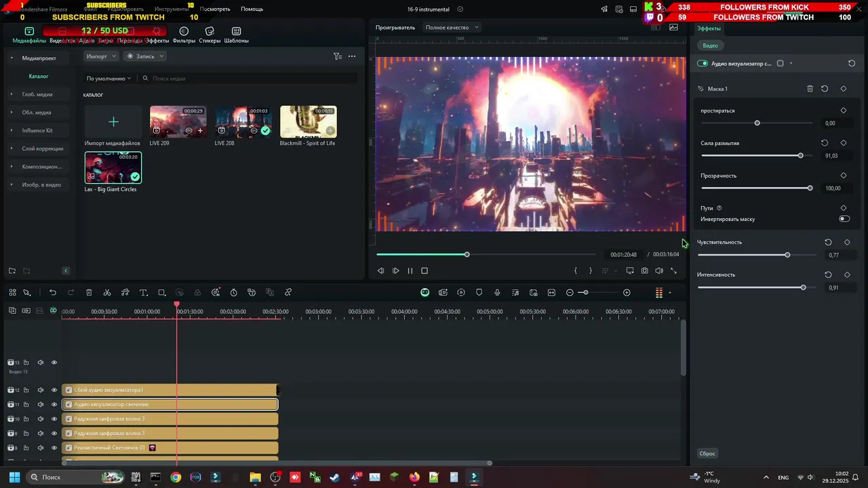Open the Помощь menu
Image resolution: width=868 pixels, height=488 pixels.
point(252,9)
